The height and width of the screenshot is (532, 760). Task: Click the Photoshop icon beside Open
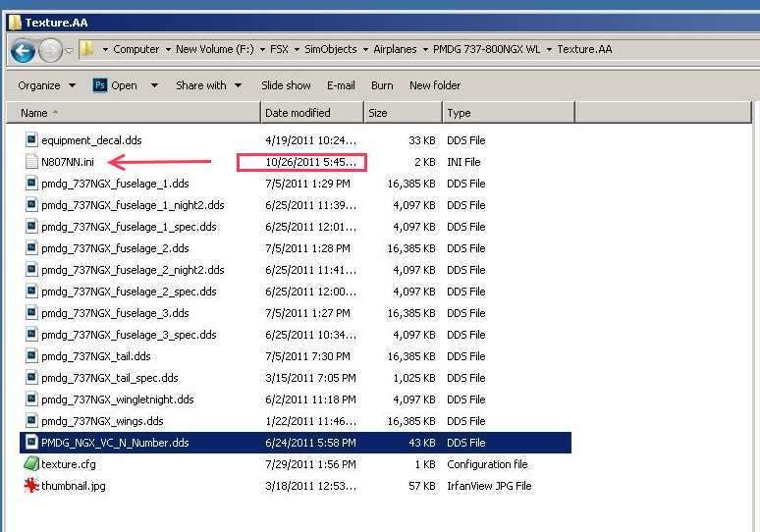pyautogui.click(x=100, y=85)
